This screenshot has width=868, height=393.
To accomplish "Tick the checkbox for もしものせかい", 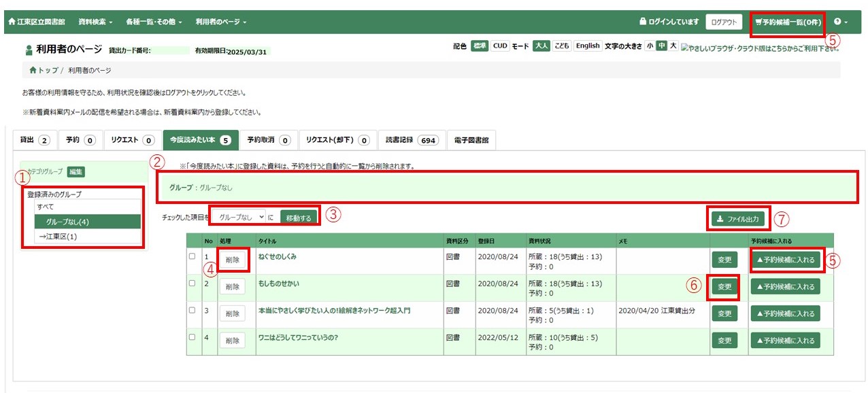I will click(192, 284).
